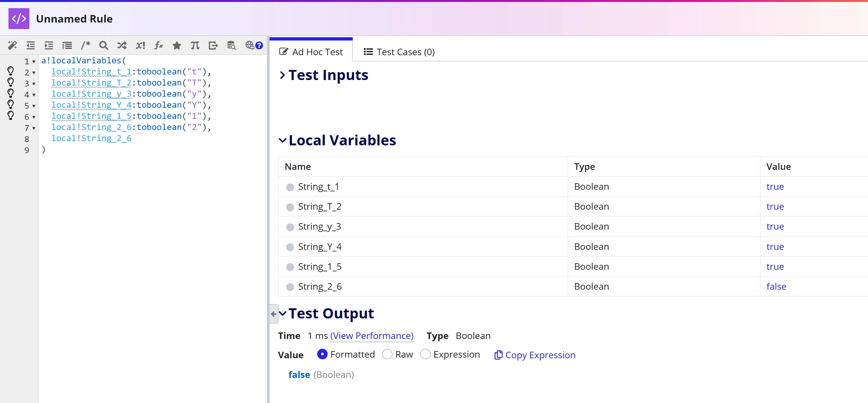Click lightbulb hint on line 2
The width and height of the screenshot is (868, 403).
tap(11, 71)
